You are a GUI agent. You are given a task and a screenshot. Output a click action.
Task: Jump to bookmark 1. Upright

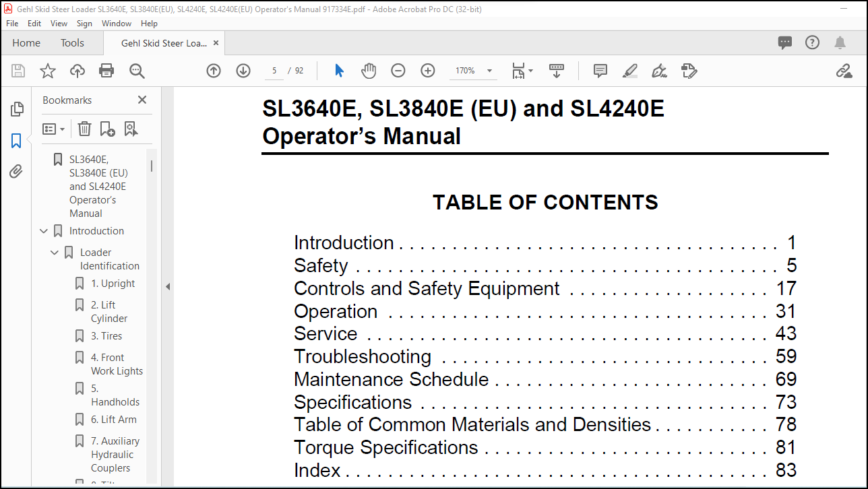pyautogui.click(x=113, y=284)
